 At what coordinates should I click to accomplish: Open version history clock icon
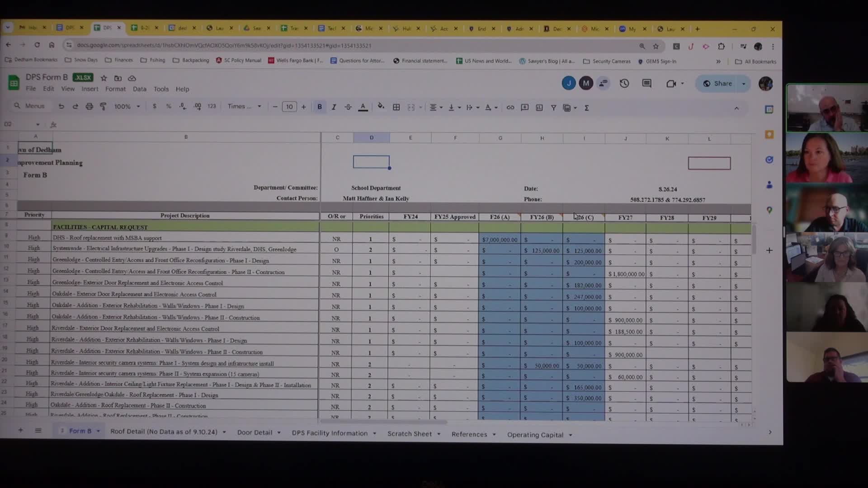[624, 83]
